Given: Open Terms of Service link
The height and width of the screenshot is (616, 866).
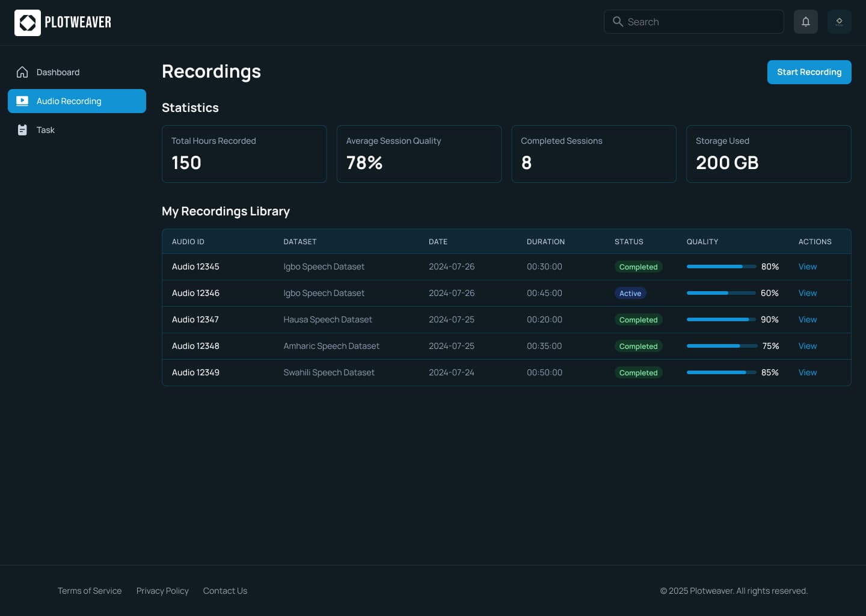Looking at the screenshot, I should click(x=90, y=591).
